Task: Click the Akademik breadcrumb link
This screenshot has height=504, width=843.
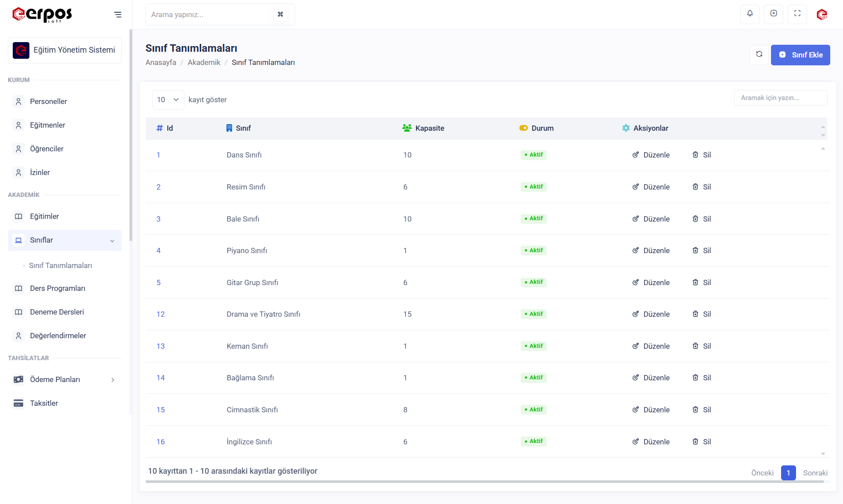Action: pos(204,62)
